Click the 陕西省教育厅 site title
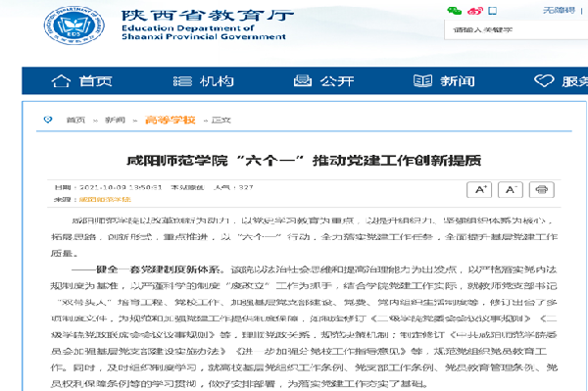Image resolution: width=588 pixels, height=391 pixels. [208, 15]
